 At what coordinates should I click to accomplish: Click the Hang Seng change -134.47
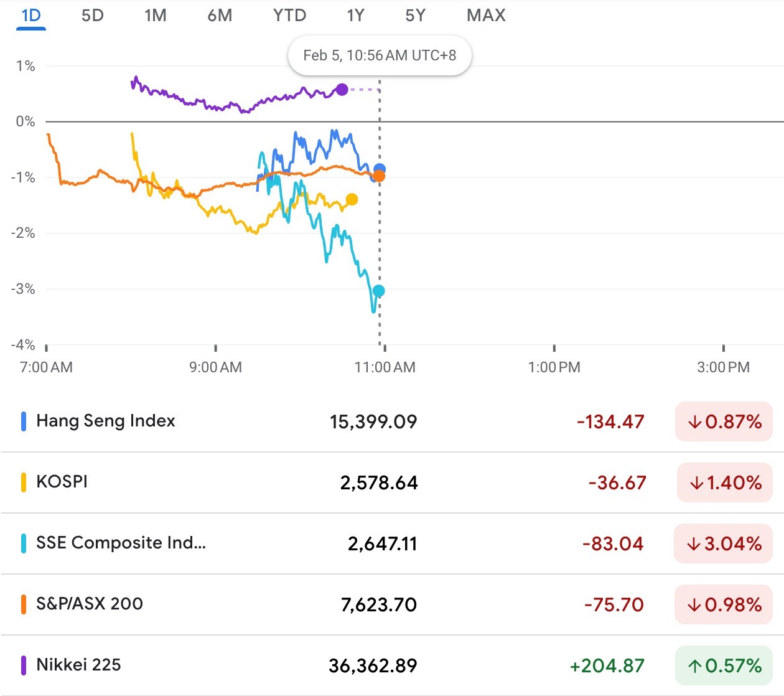(610, 422)
